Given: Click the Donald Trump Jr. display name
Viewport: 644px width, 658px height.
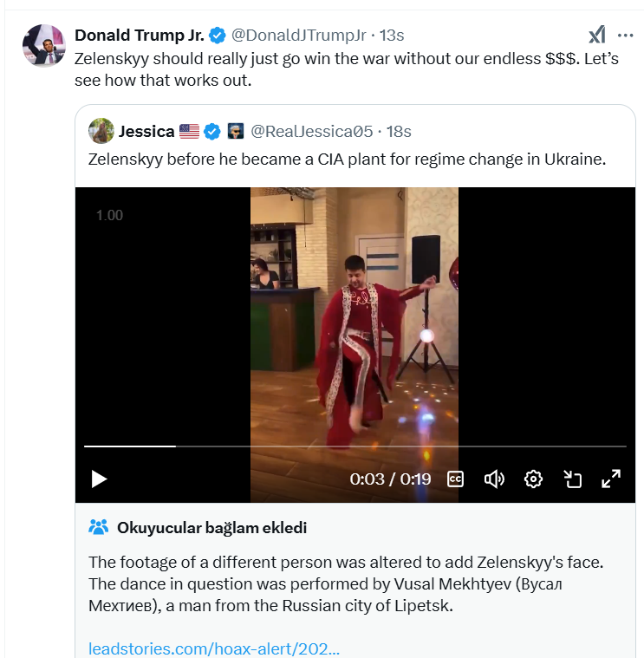Looking at the screenshot, I should click(x=140, y=36).
